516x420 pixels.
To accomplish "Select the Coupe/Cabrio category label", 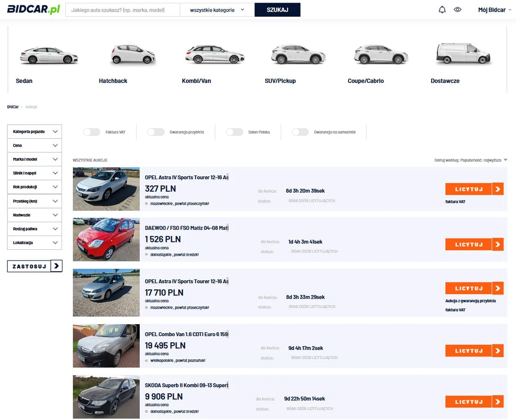I will point(366,81).
